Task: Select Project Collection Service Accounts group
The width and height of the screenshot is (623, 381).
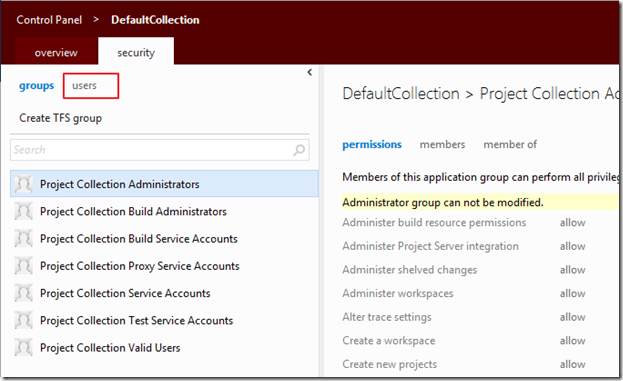Action: [x=164, y=293]
